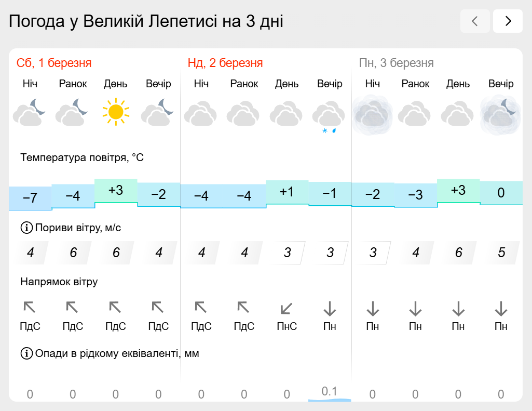Open the Сб, 1 березня day heading

[x=54, y=63]
